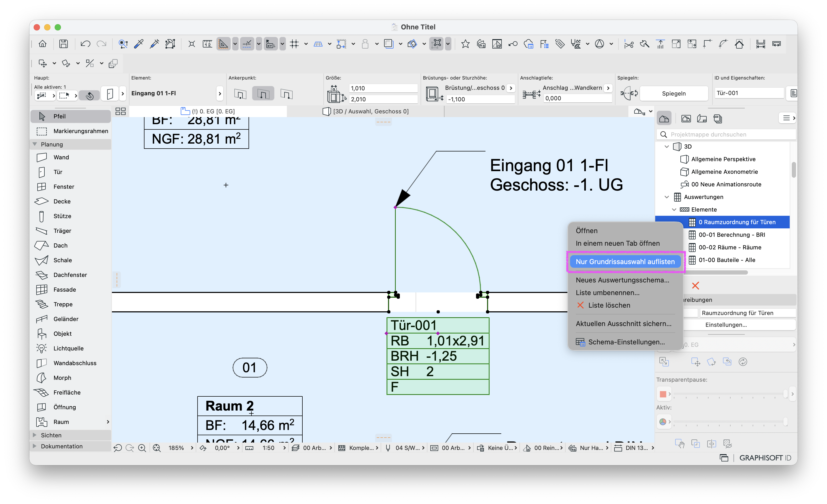Select the left Ankerpunkt option
This screenshot has height=504, width=827.
[x=240, y=93]
